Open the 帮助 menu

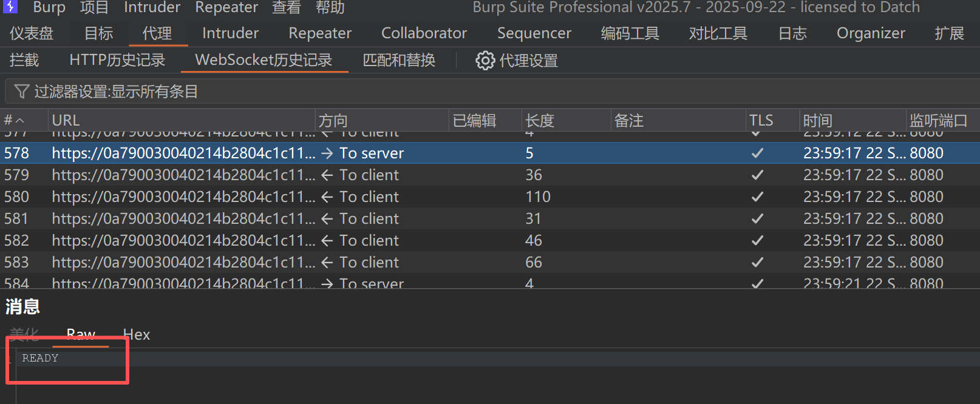pyautogui.click(x=330, y=7)
